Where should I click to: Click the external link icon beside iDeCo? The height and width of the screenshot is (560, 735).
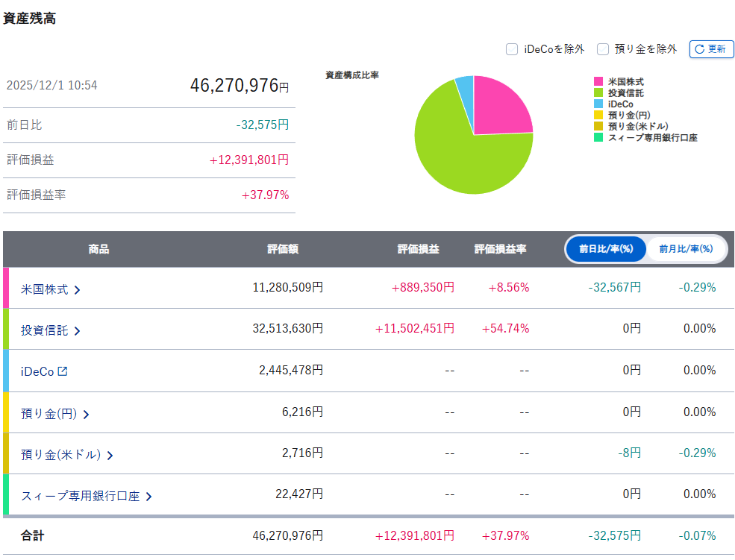coord(63,371)
